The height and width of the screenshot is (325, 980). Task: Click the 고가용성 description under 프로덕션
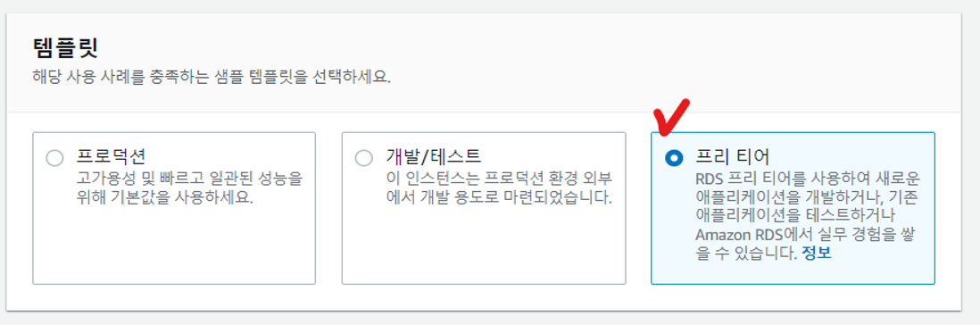tap(188, 188)
